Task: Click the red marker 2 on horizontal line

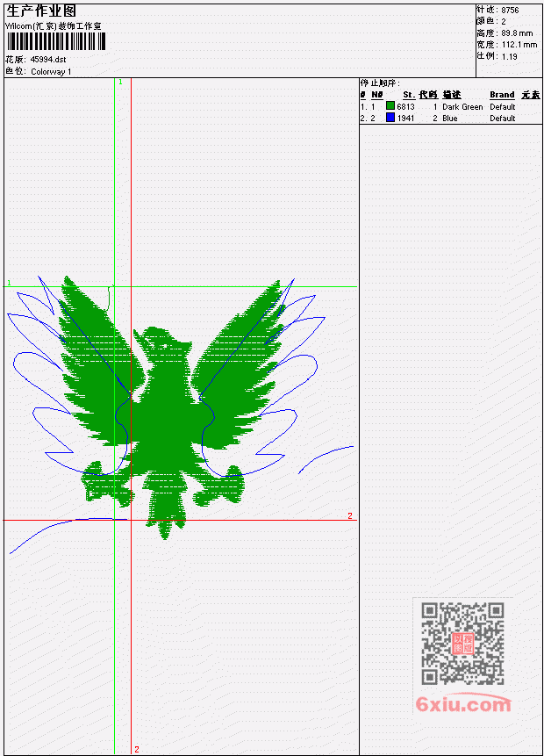Action: coord(350,516)
